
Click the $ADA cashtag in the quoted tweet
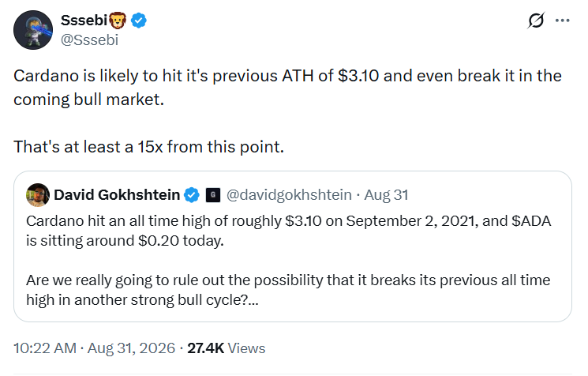pos(531,221)
